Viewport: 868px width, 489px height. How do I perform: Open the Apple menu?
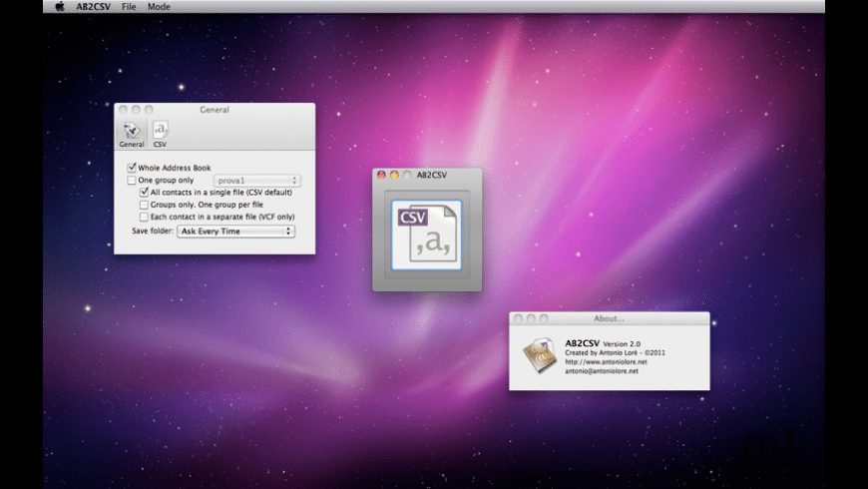59,7
